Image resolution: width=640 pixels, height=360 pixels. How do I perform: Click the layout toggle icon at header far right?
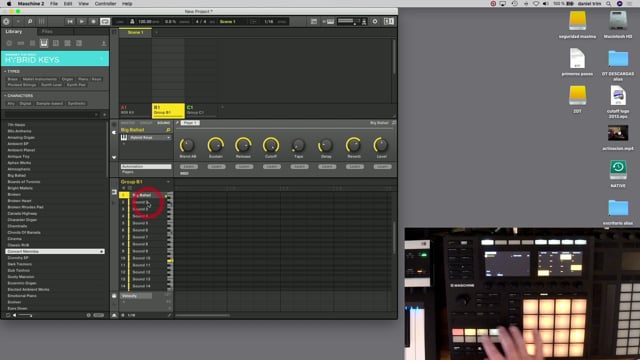389,21
